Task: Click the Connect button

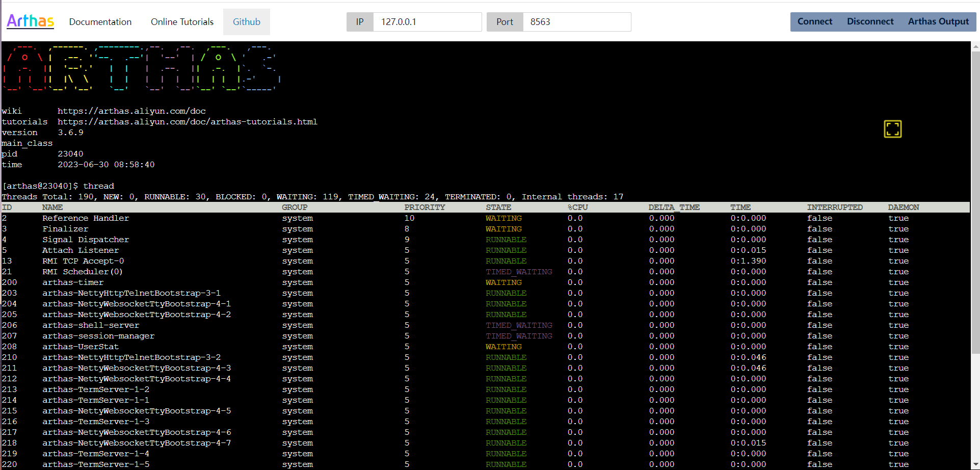Action: click(x=814, y=21)
